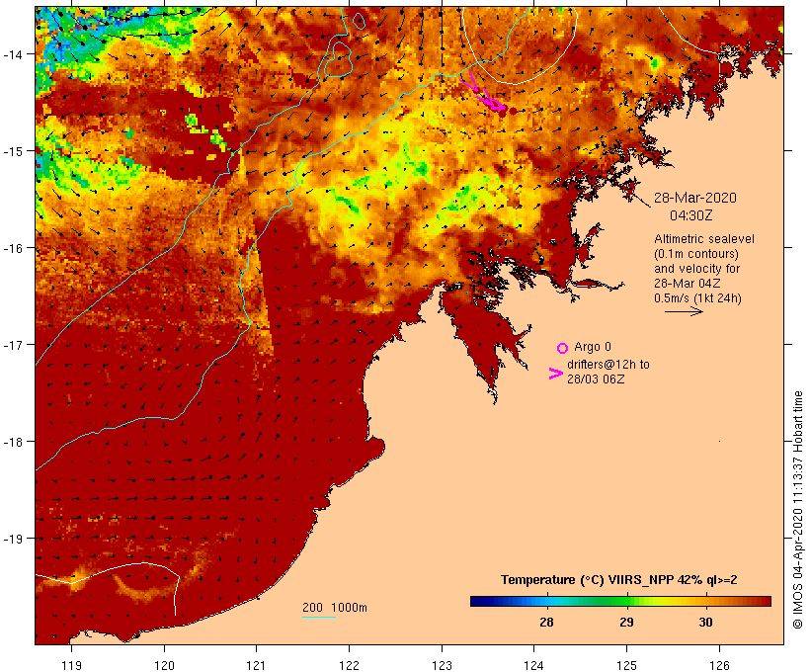Click the velocity scale arrow in legend
Image resolution: width=810 pixels, height=672 pixels.
coord(684,311)
